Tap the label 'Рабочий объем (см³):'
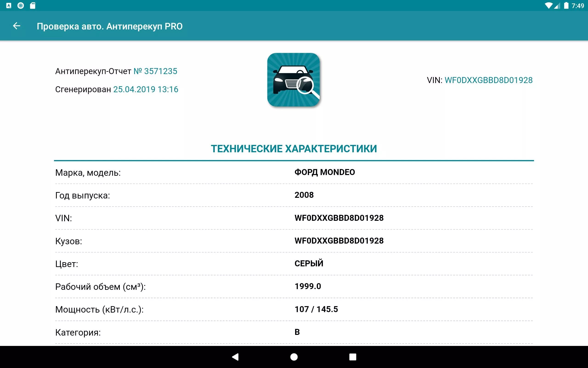 click(100, 287)
